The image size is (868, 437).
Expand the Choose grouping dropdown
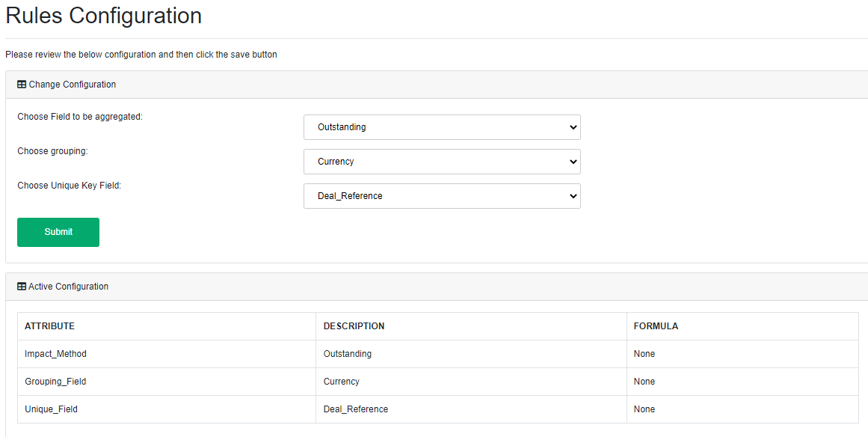pos(442,162)
